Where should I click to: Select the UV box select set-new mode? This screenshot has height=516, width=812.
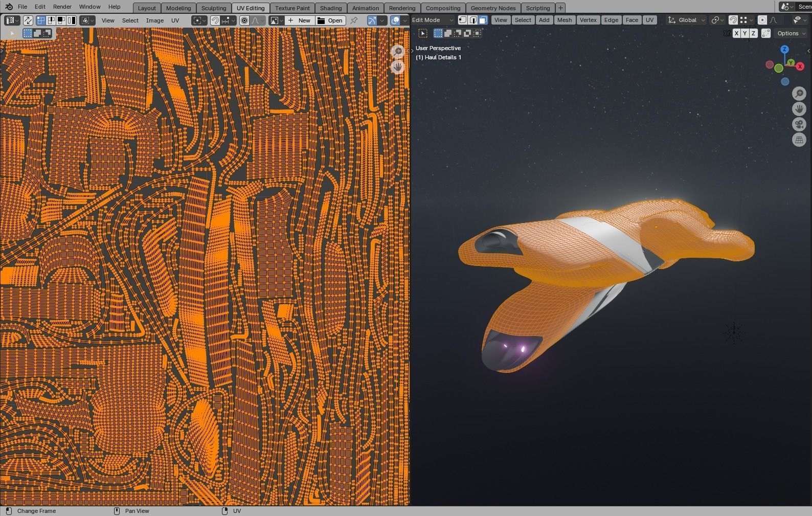tap(28, 33)
